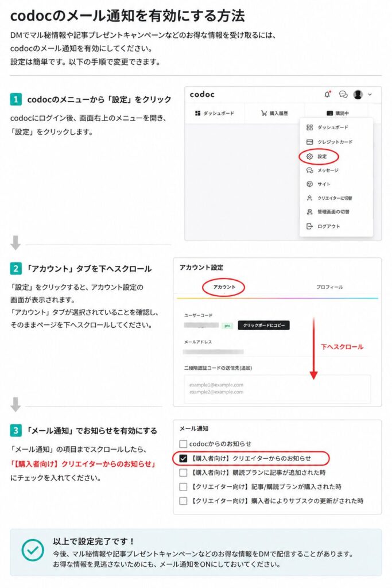Click the page title codocのメール通知を有効にする方法
Viewport: 392px width, 588px height.
[x=127, y=16]
